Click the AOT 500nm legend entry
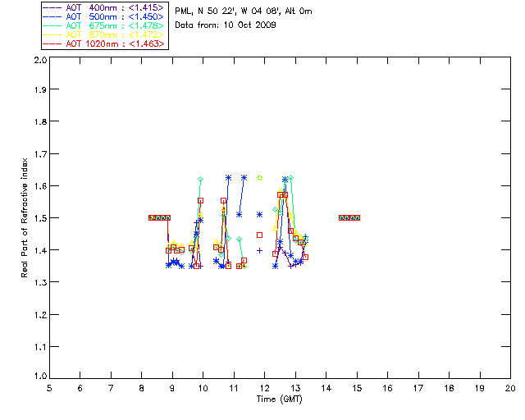This screenshot has height=420, width=525. 104,16
